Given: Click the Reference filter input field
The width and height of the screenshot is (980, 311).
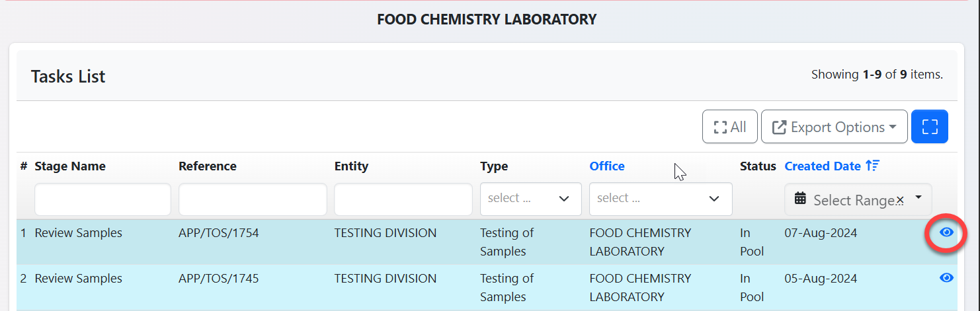Looking at the screenshot, I should pos(253,199).
